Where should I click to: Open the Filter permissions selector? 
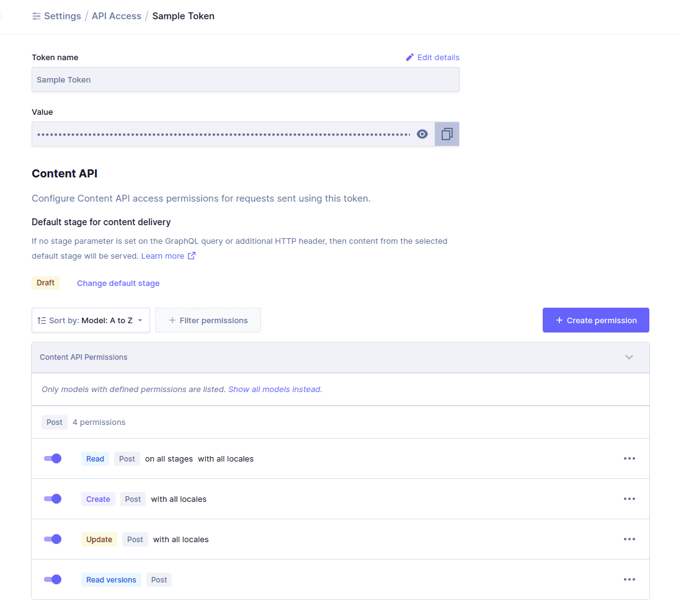click(x=208, y=320)
